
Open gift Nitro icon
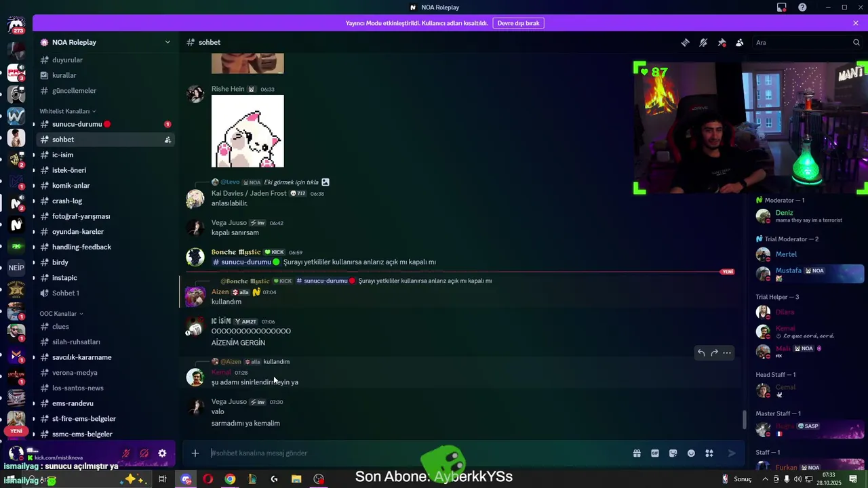[x=637, y=453]
